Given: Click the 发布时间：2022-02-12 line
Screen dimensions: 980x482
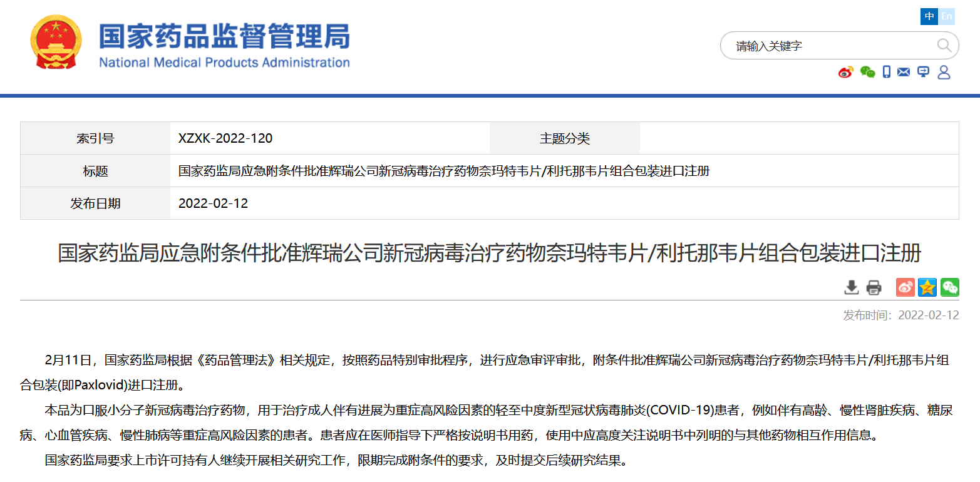Looking at the screenshot, I should pos(901,315).
